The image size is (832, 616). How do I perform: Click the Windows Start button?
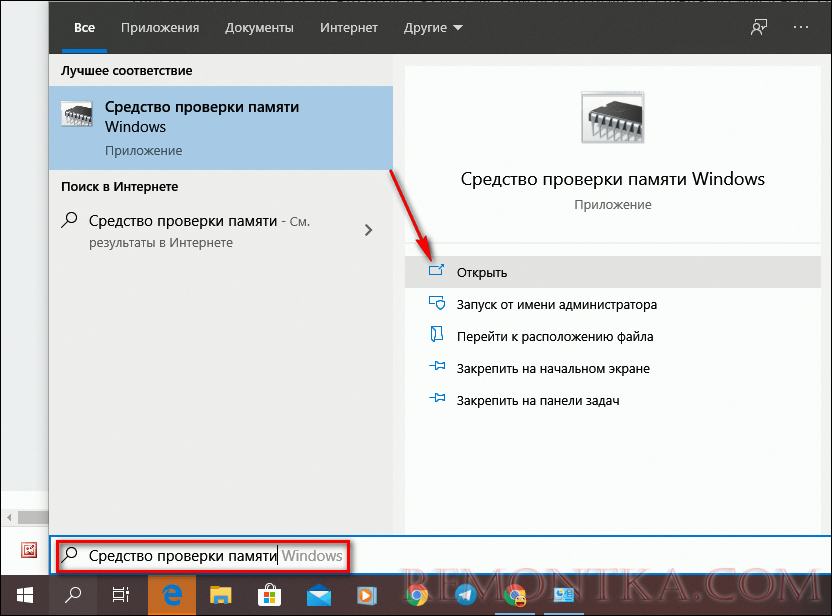pyautogui.click(x=24, y=595)
